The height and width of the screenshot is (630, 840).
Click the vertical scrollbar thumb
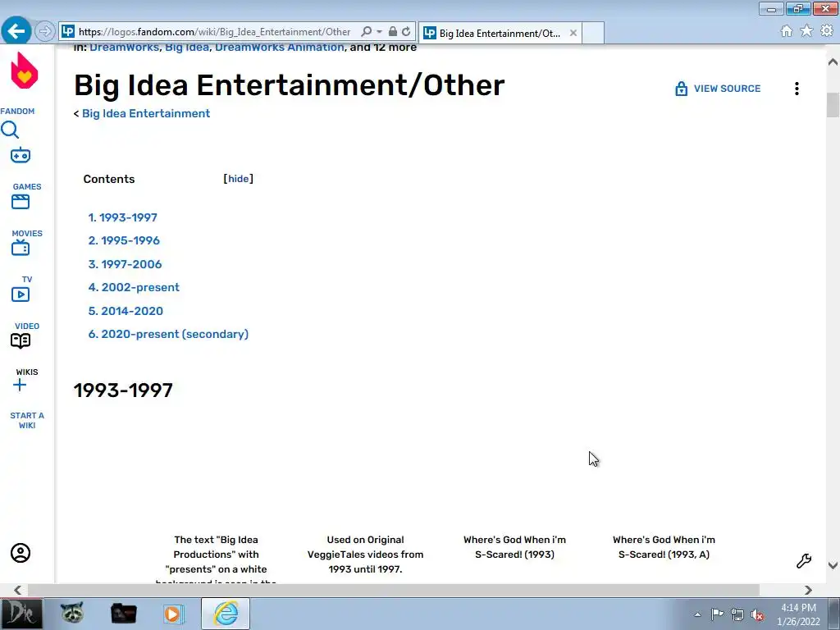click(x=833, y=104)
